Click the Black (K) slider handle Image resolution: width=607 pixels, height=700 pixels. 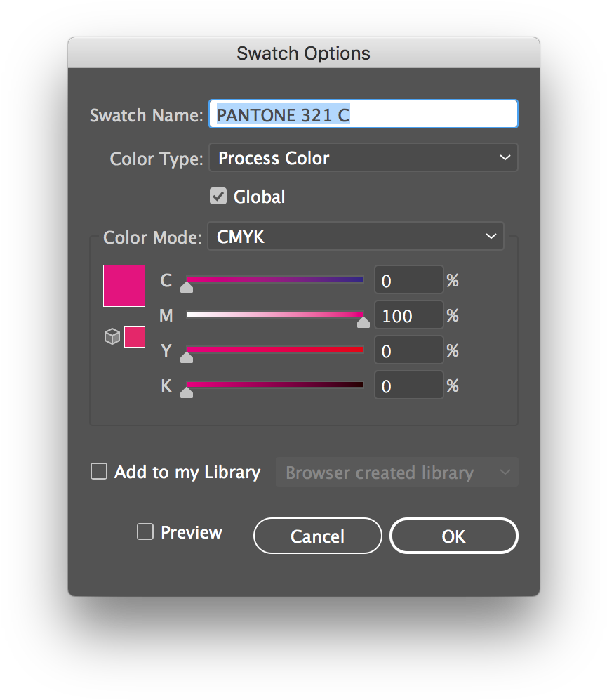(187, 392)
